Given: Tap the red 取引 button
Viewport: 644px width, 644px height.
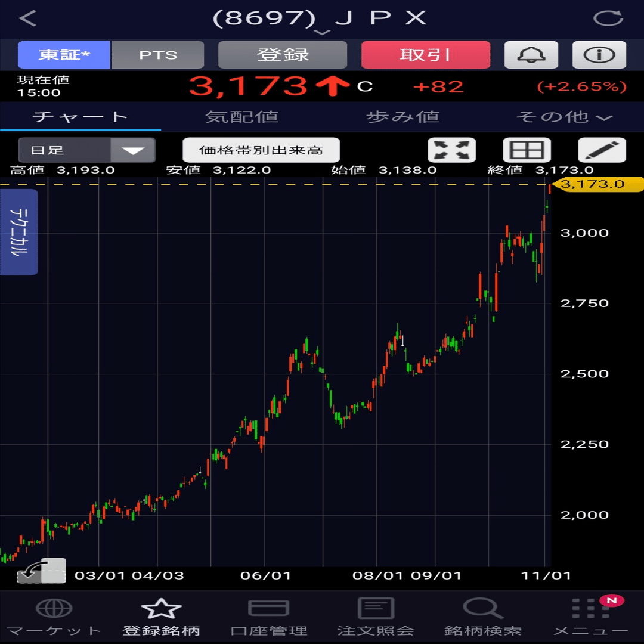Looking at the screenshot, I should click(x=426, y=55).
